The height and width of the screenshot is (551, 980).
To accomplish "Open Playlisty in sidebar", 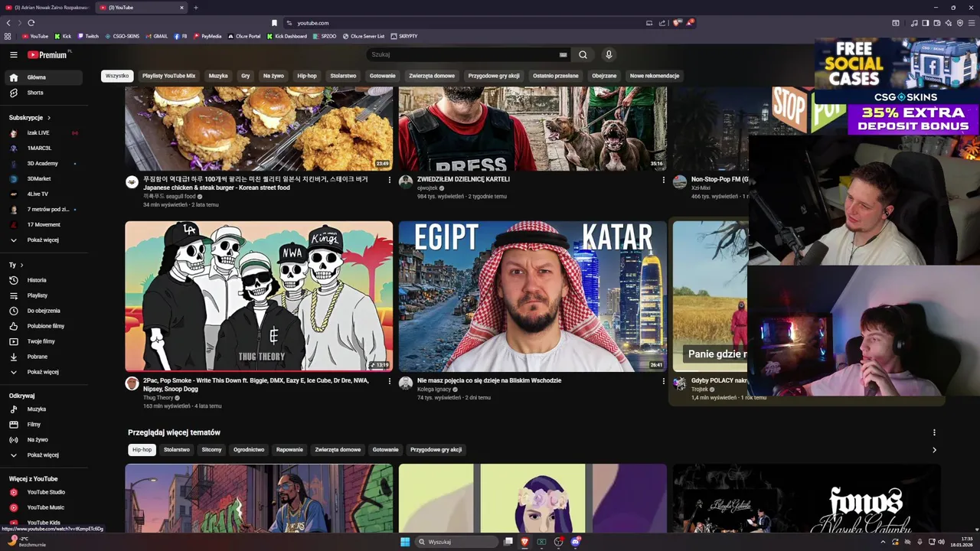I will pyautogui.click(x=43, y=295).
